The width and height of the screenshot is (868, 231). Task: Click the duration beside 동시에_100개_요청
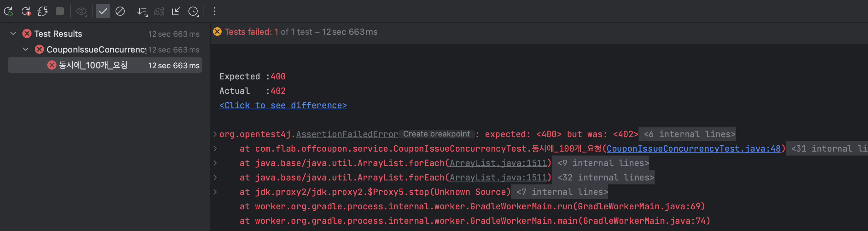pos(174,66)
